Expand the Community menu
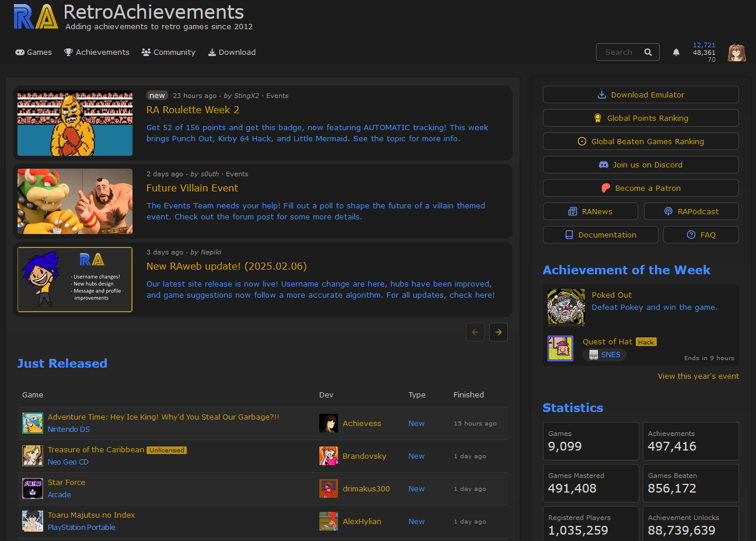Image resolution: width=756 pixels, height=541 pixels. (x=168, y=52)
